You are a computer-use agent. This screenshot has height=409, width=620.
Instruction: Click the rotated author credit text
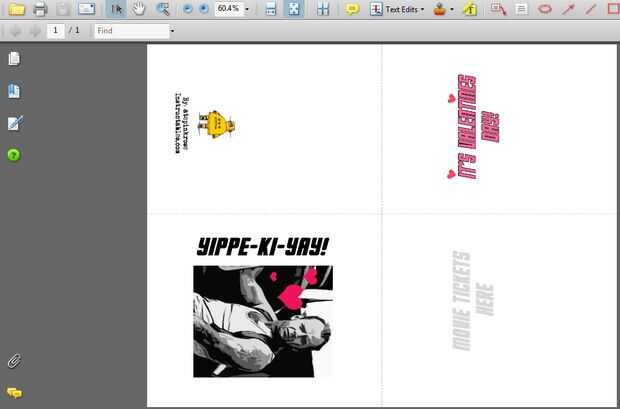[x=182, y=123]
